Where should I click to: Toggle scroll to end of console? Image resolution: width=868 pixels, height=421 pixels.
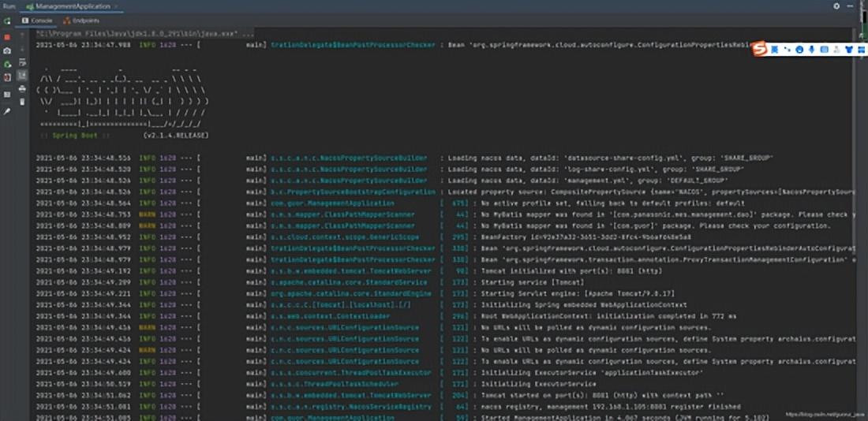[22, 75]
